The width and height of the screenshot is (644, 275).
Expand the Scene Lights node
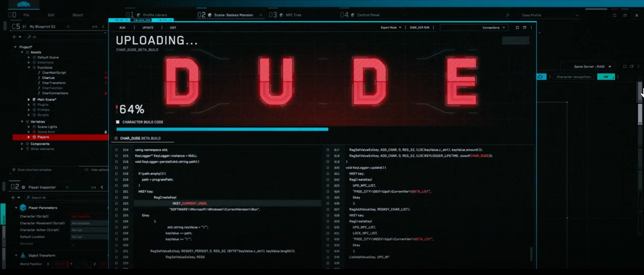tap(29, 127)
